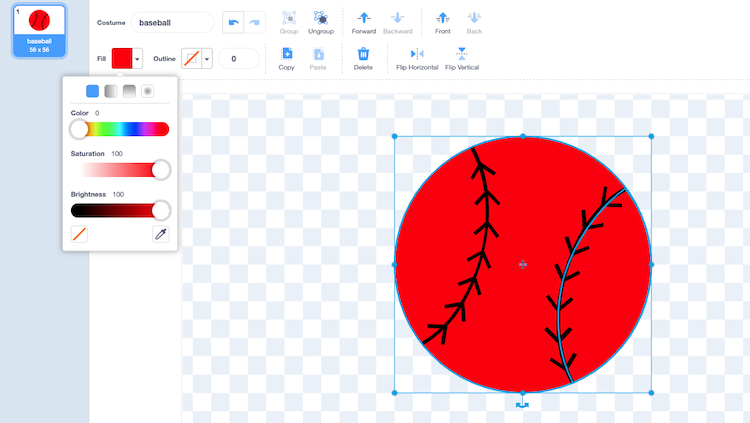The image size is (750, 423).
Task: Click the Color hue slider
Action: coord(120,129)
